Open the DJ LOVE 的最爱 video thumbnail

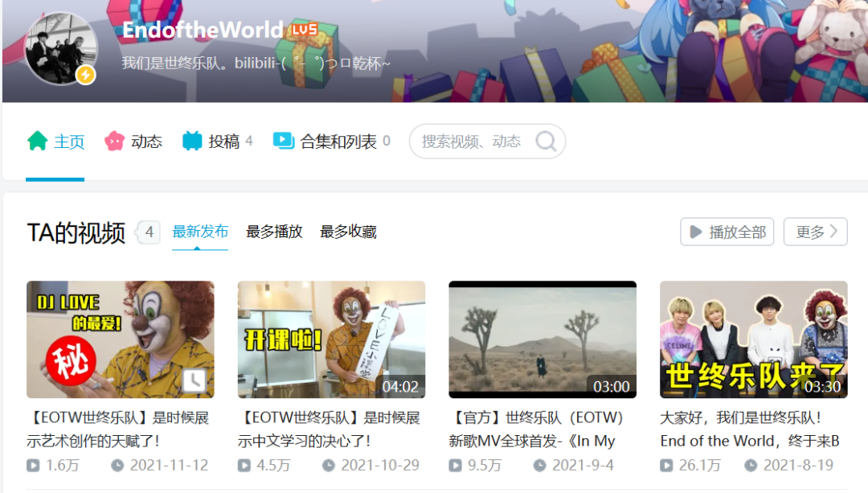[x=120, y=339]
